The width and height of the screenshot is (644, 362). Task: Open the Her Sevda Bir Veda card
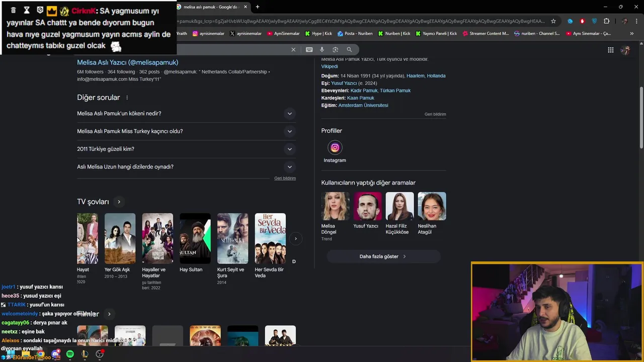click(270, 246)
